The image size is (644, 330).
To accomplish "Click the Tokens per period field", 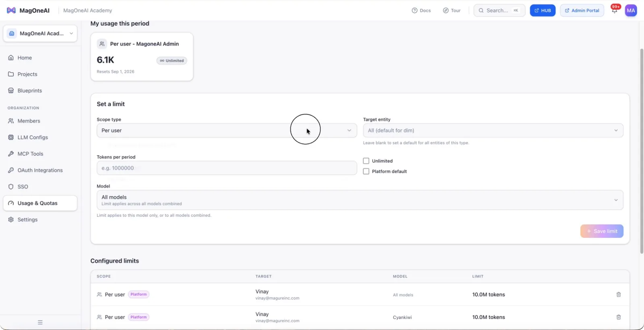I will [x=227, y=168].
